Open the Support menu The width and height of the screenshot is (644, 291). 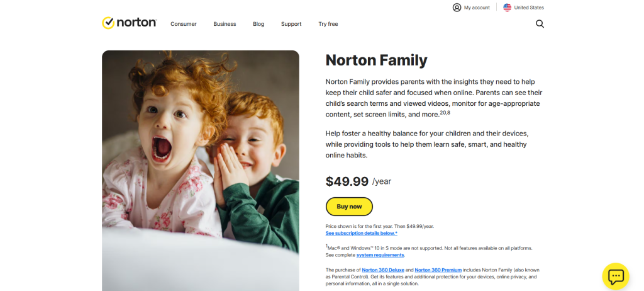pyautogui.click(x=291, y=24)
